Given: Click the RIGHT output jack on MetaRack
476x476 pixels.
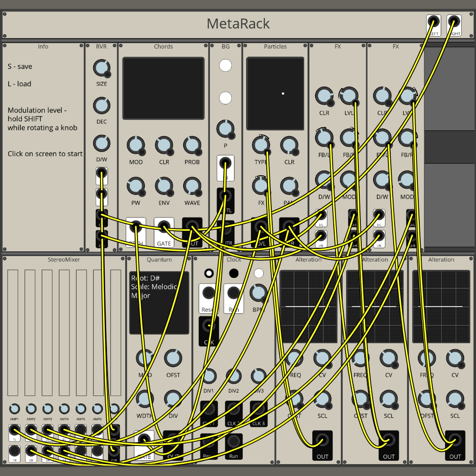Looking at the screenshot, I should tap(454, 22).
